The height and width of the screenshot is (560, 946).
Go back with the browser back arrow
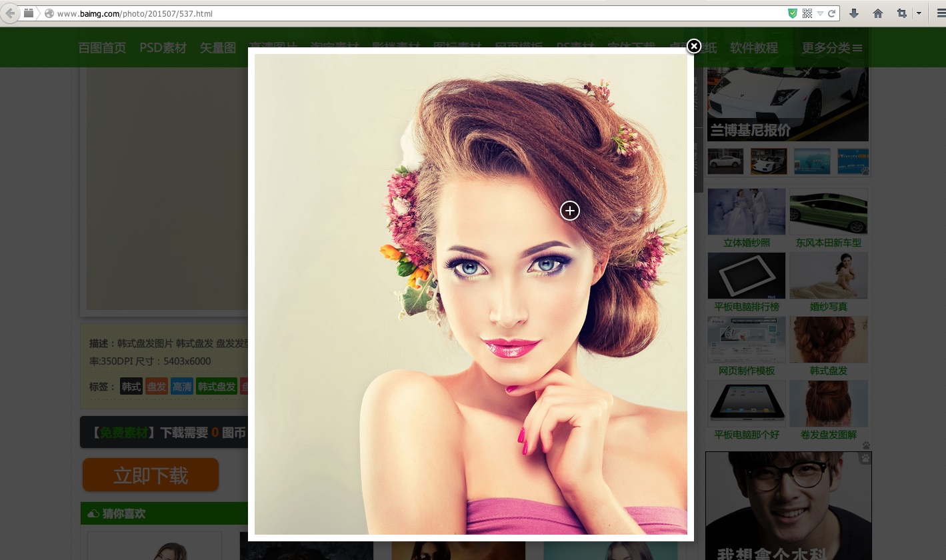pyautogui.click(x=9, y=13)
